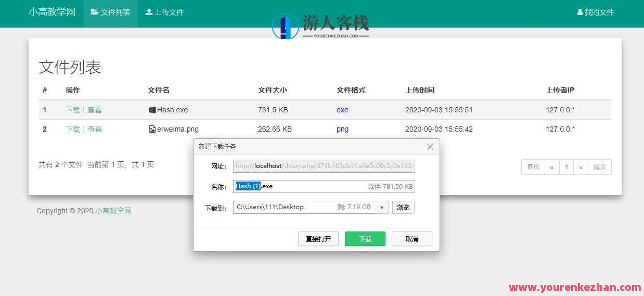Click 查看 for erweima.png
The width and height of the screenshot is (644, 296).
(x=95, y=129)
